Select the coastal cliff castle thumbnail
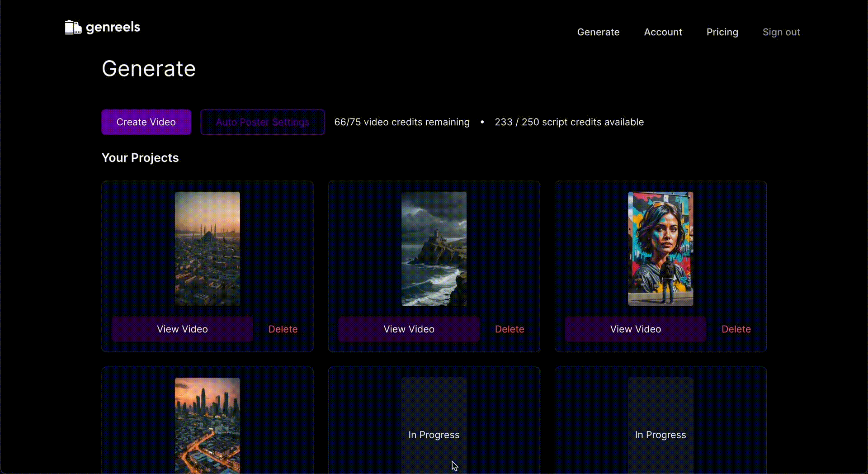 tap(434, 249)
